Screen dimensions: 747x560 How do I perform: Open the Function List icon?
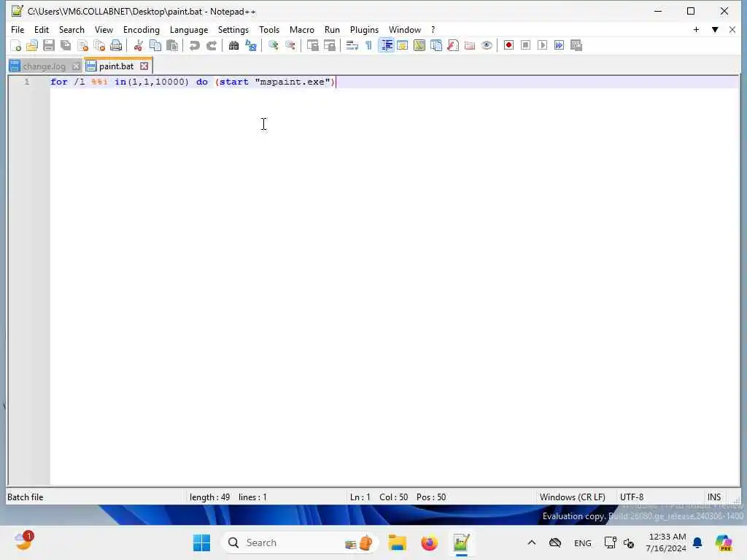point(453,46)
